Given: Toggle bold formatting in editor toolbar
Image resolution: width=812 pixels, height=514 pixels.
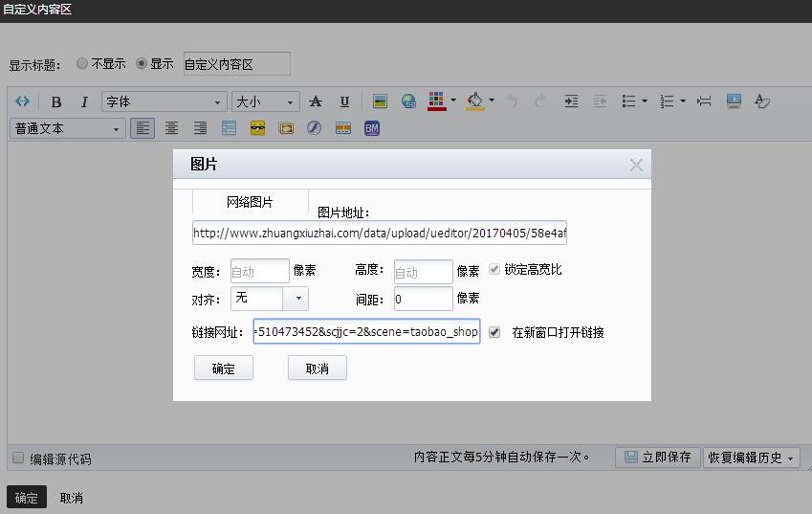Looking at the screenshot, I should pyautogui.click(x=56, y=101).
